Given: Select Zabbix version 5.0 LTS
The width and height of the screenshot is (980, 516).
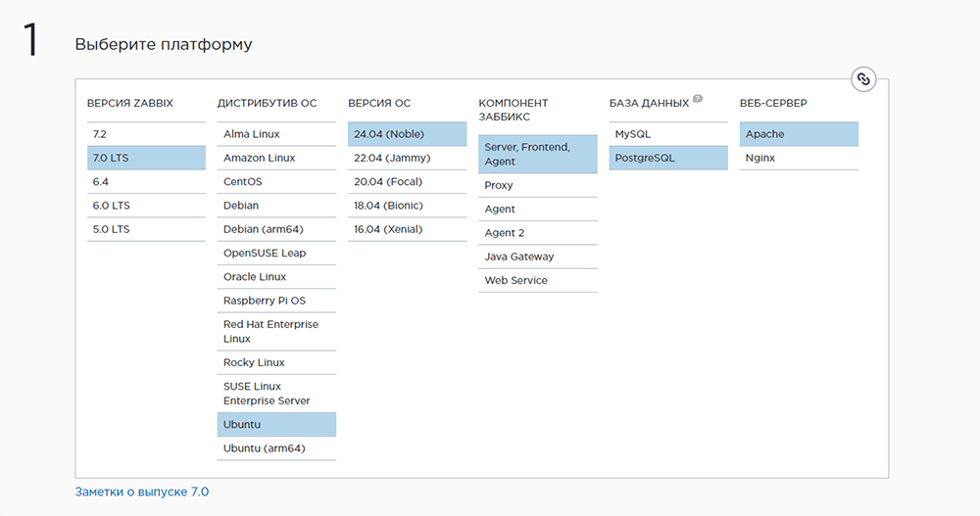Looking at the screenshot, I should 146,229.
